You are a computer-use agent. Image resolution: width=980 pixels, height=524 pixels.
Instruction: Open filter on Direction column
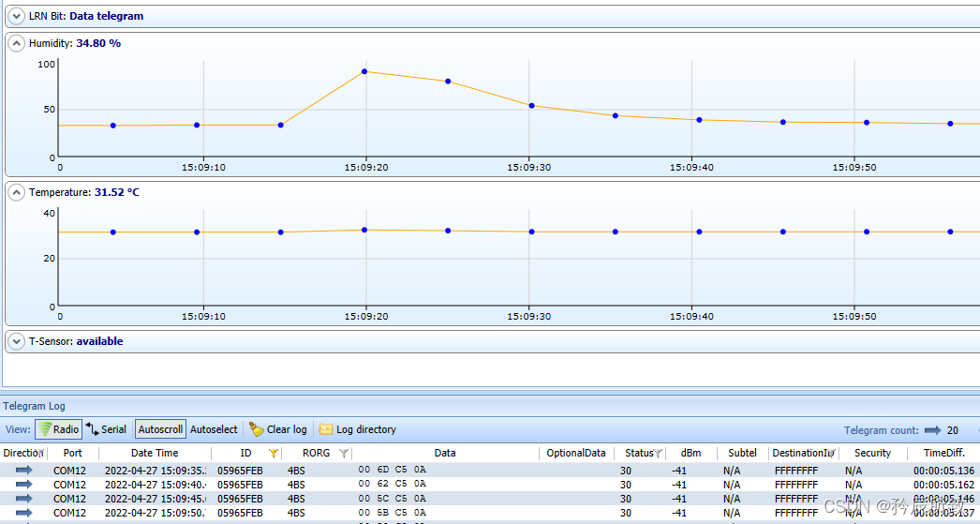(40, 454)
